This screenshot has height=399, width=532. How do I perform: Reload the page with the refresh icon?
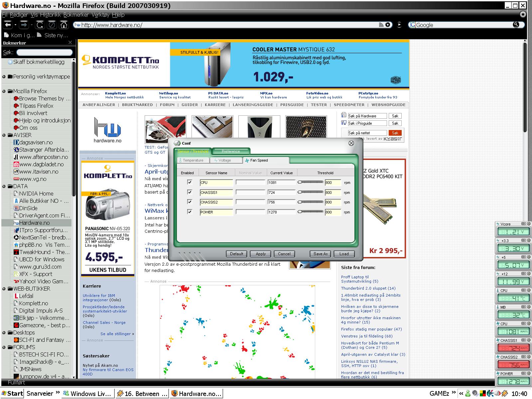coord(40,25)
